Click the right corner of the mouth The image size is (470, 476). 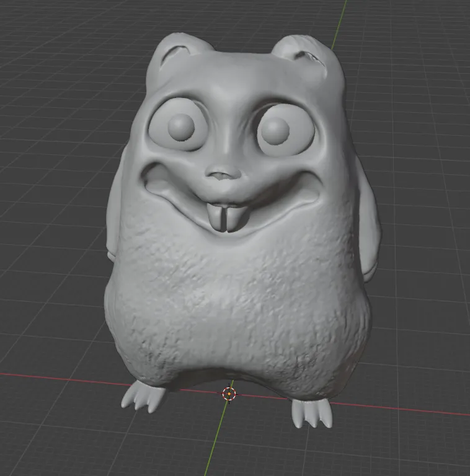pos(314,186)
